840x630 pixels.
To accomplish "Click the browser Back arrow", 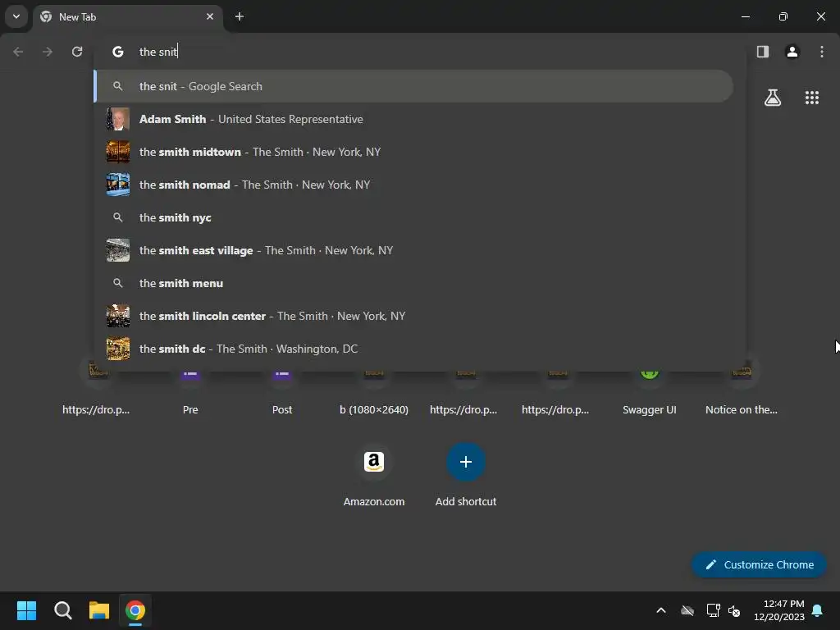I will [x=18, y=52].
